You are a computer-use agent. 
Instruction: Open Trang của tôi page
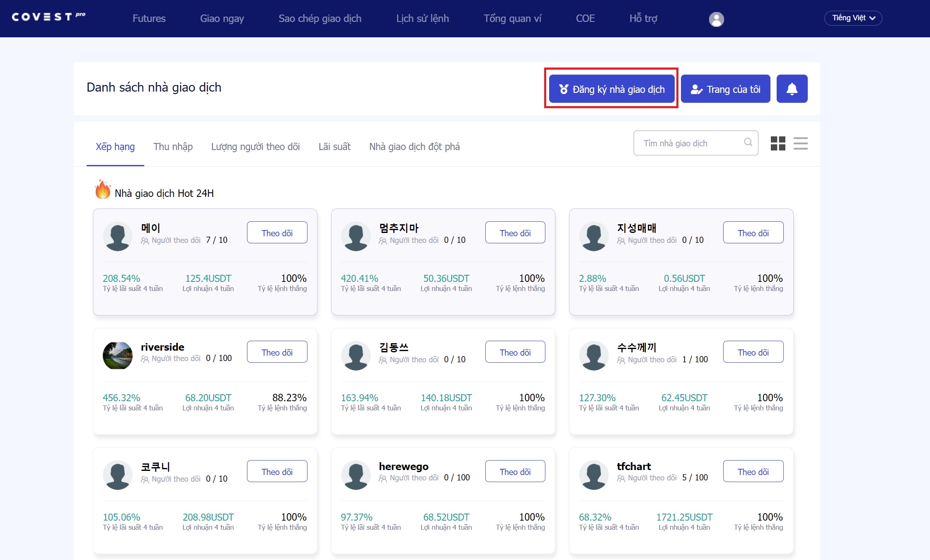(725, 89)
